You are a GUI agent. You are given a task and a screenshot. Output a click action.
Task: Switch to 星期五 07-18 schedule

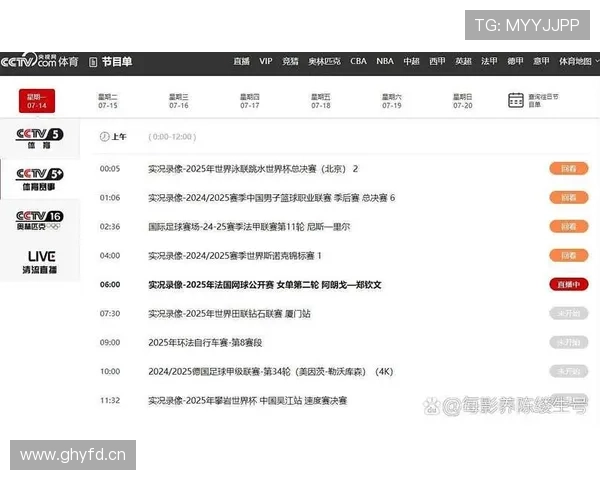point(321,101)
